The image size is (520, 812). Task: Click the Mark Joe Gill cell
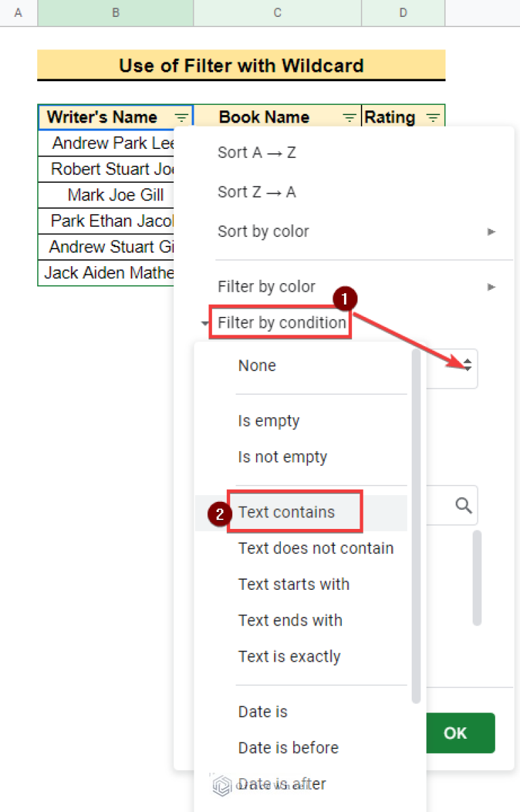[116, 196]
